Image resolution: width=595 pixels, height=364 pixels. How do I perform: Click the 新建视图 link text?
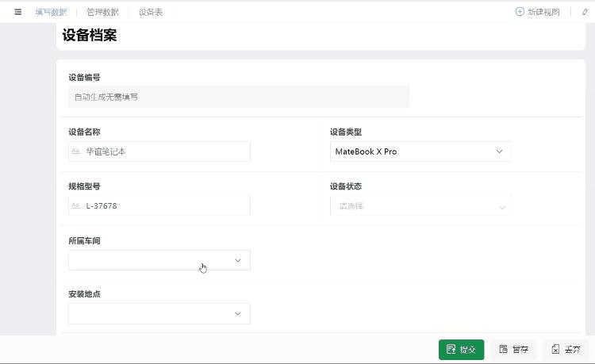pos(543,12)
